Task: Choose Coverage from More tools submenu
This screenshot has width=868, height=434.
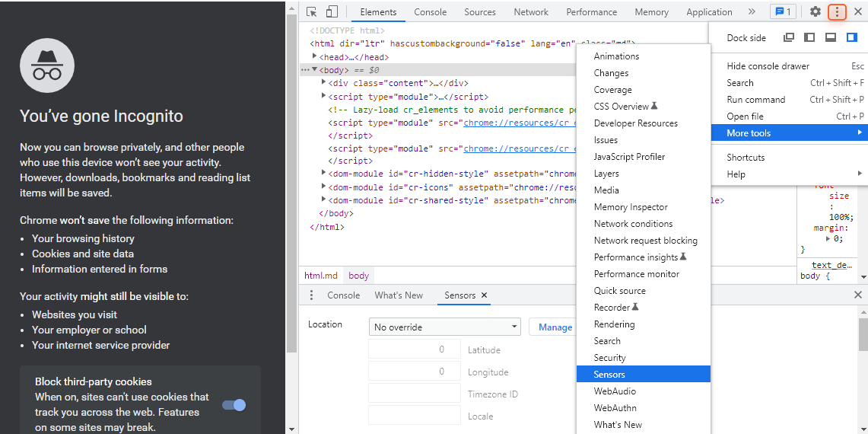Action: (x=644, y=90)
